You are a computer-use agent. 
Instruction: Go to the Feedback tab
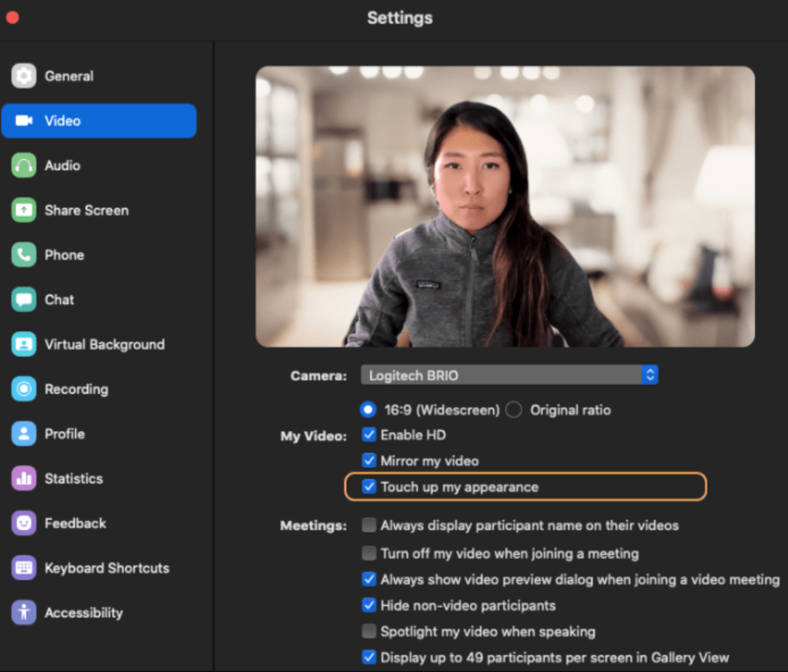(x=99, y=523)
